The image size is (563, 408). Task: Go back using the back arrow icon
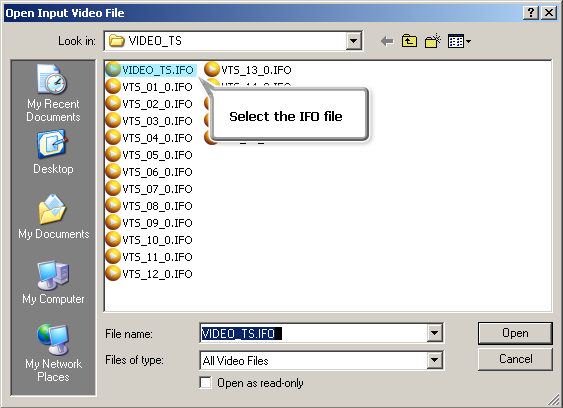point(387,41)
